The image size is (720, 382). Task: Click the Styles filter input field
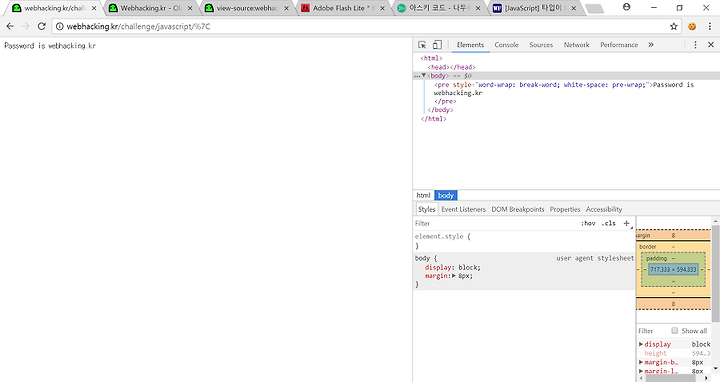click(495, 223)
